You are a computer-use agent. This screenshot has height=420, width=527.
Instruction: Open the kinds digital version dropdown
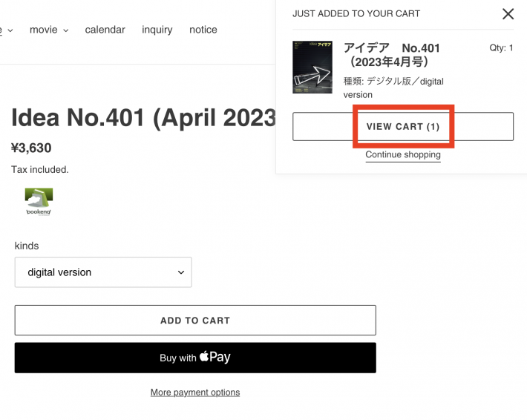(103, 272)
